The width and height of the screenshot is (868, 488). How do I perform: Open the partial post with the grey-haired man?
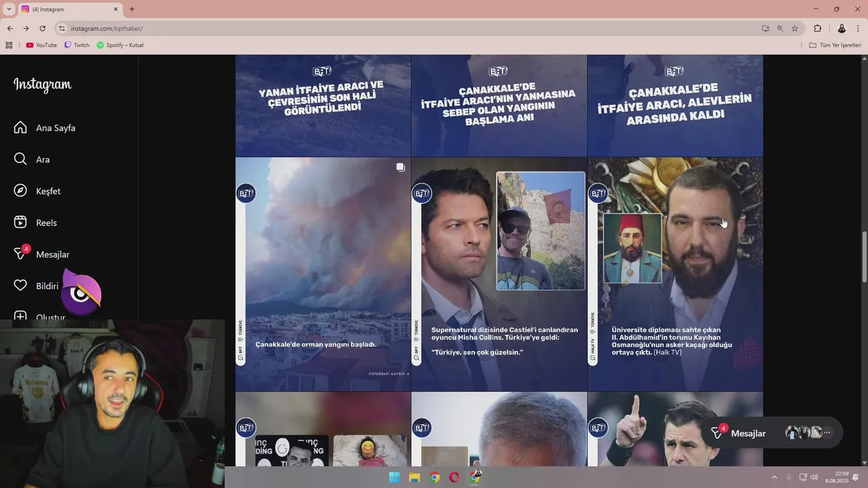click(499, 429)
